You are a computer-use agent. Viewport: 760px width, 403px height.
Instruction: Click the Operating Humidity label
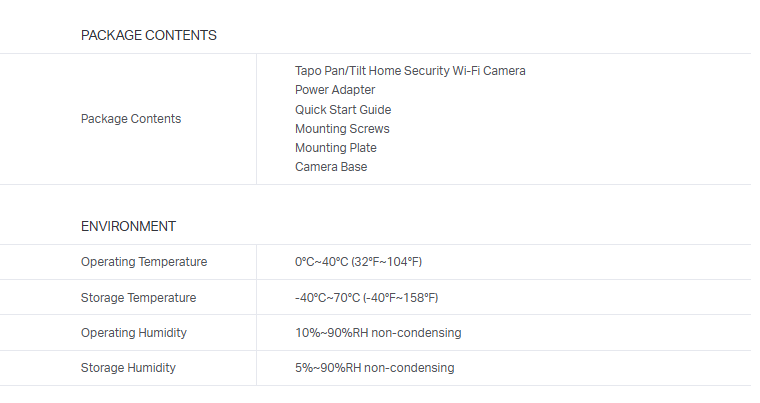tap(134, 333)
